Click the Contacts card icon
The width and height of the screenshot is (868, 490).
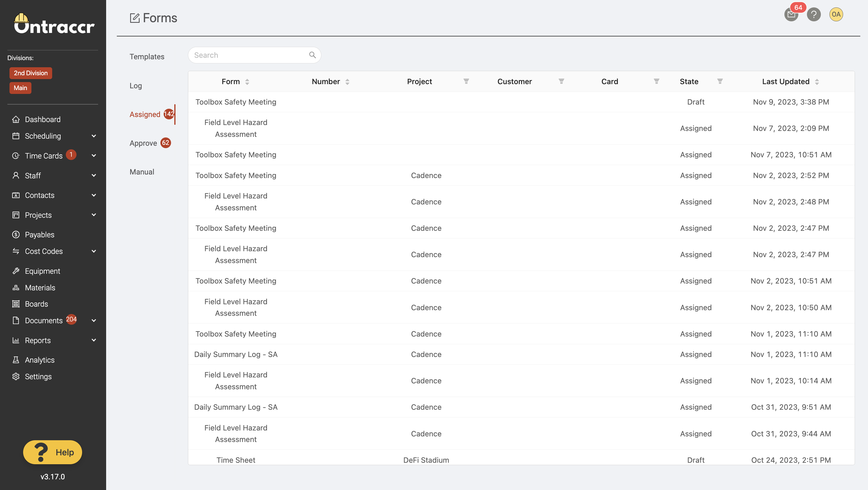point(16,195)
